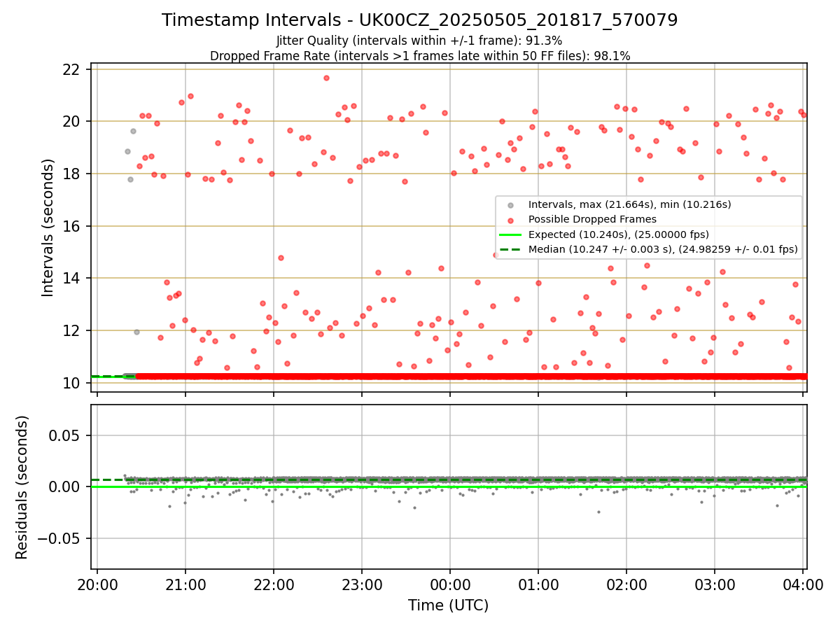Click the '00:00' x-axis tick label
The height and width of the screenshot is (630, 840).
tap(449, 584)
